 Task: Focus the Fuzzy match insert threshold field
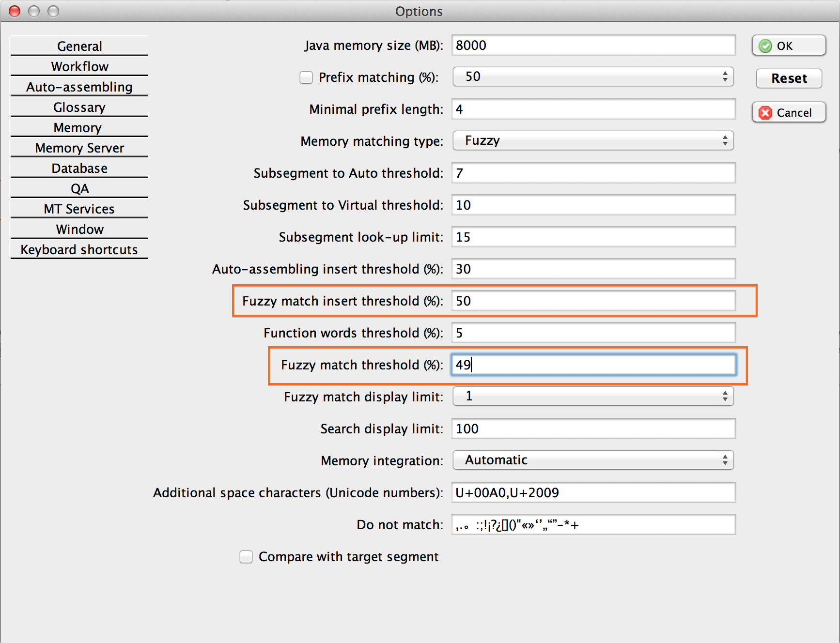click(593, 301)
